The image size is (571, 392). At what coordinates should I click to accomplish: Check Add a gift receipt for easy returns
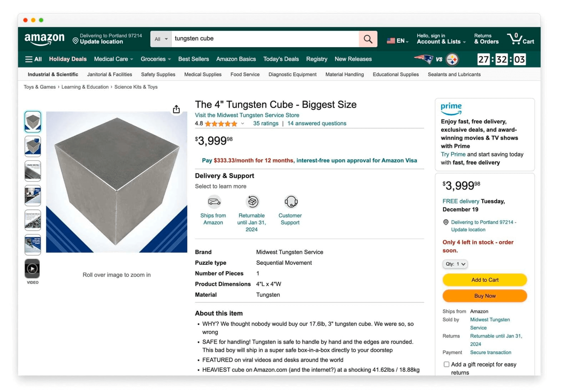(446, 364)
